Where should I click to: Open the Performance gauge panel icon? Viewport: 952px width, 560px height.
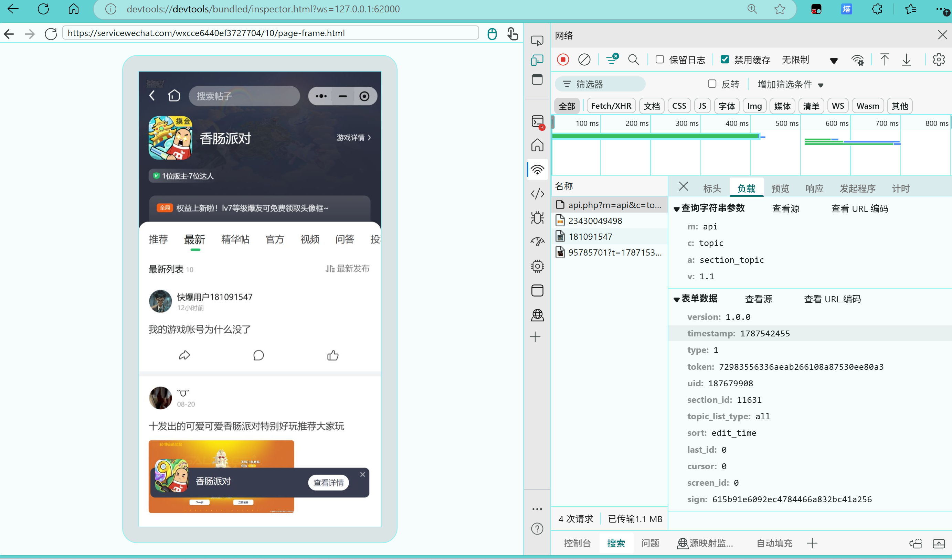537,242
